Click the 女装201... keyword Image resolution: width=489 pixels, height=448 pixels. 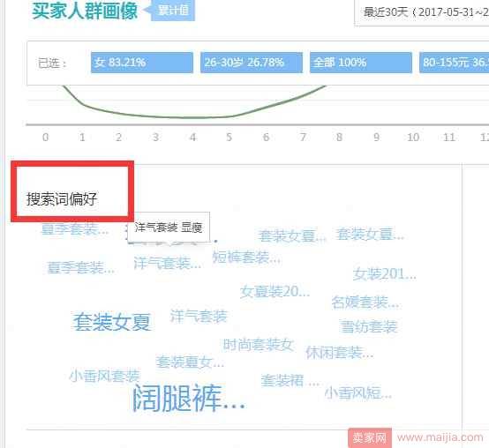tap(385, 274)
